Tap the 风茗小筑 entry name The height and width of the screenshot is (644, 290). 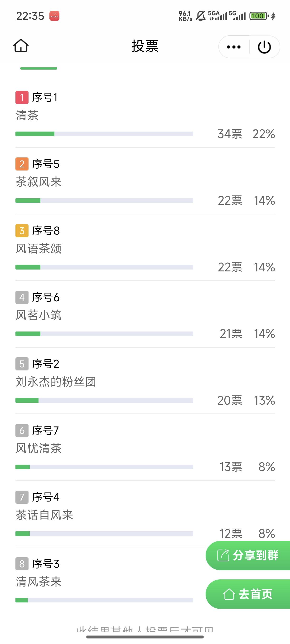pos(39,315)
